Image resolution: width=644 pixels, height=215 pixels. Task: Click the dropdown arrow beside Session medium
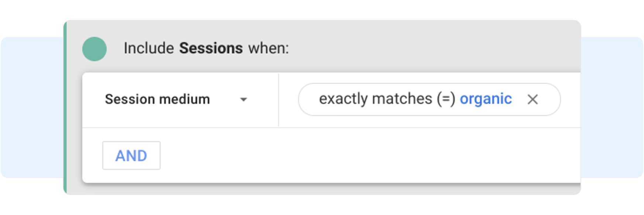[243, 99]
